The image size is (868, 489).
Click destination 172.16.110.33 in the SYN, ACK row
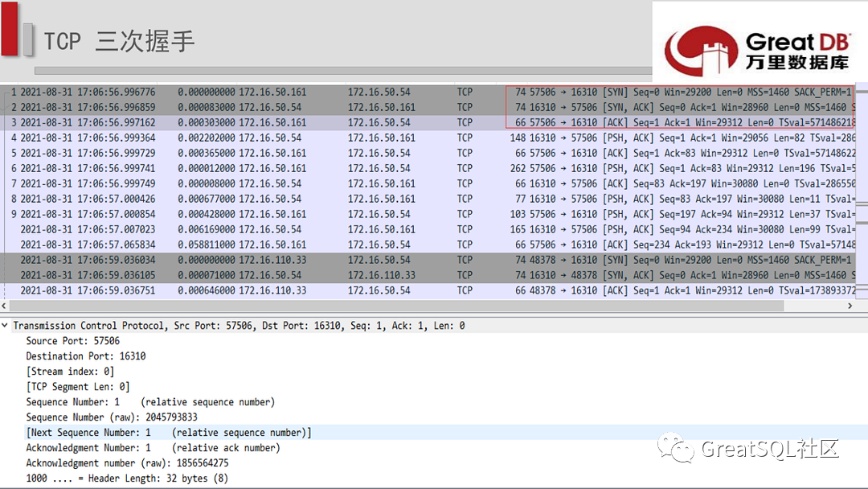tap(382, 275)
